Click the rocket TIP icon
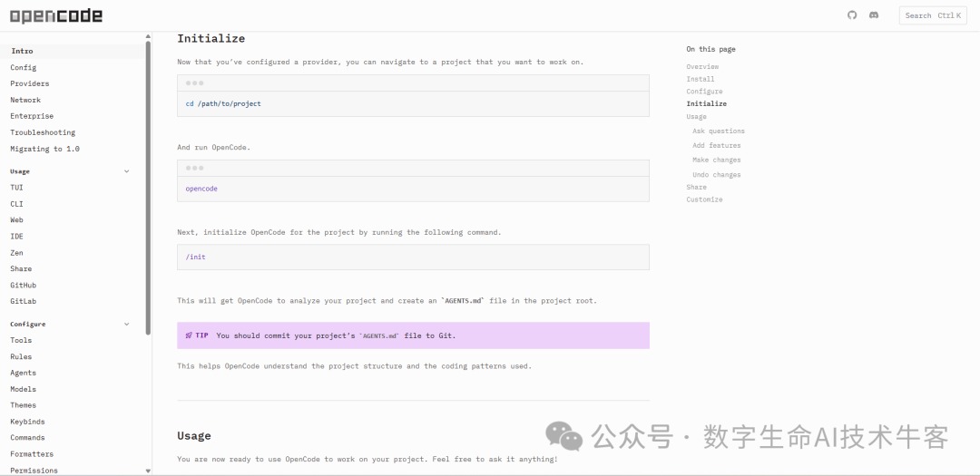 (x=189, y=335)
